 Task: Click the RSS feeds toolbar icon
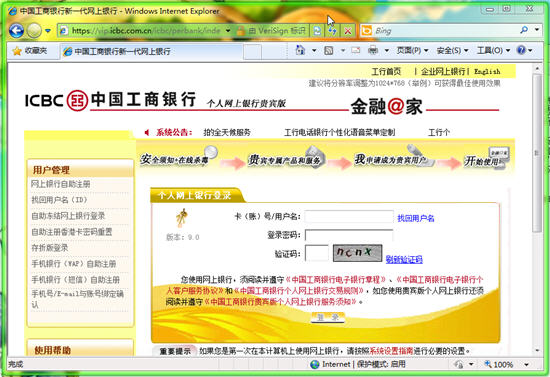[329, 51]
